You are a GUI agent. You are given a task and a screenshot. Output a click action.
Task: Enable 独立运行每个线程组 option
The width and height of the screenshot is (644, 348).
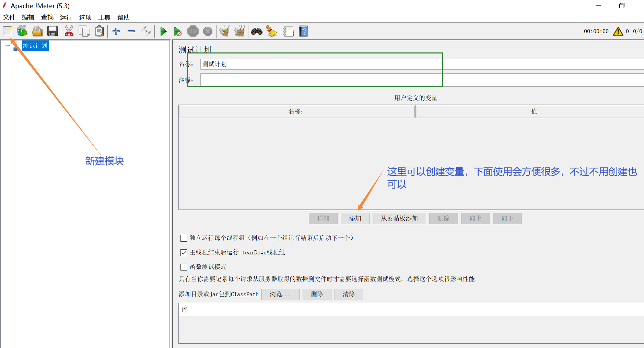click(x=184, y=238)
